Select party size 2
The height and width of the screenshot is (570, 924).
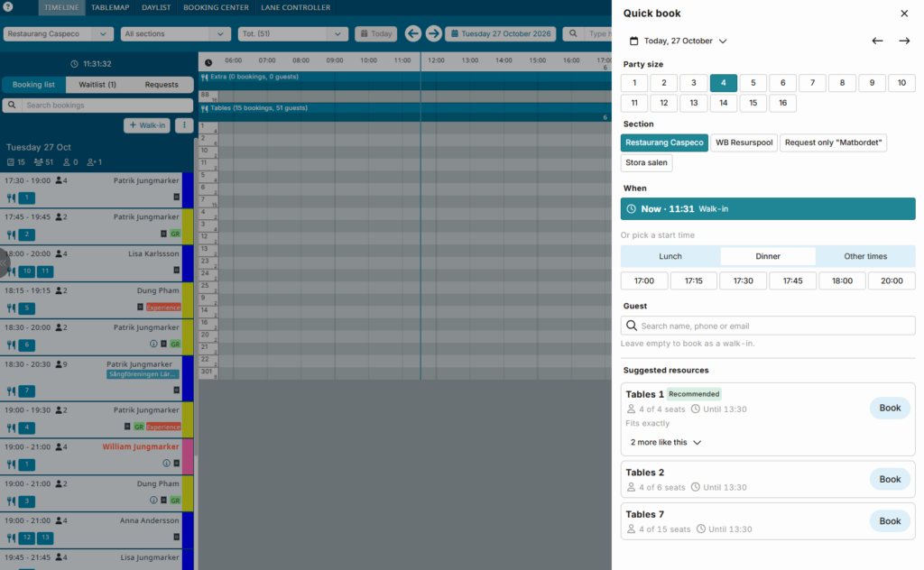pyautogui.click(x=663, y=83)
